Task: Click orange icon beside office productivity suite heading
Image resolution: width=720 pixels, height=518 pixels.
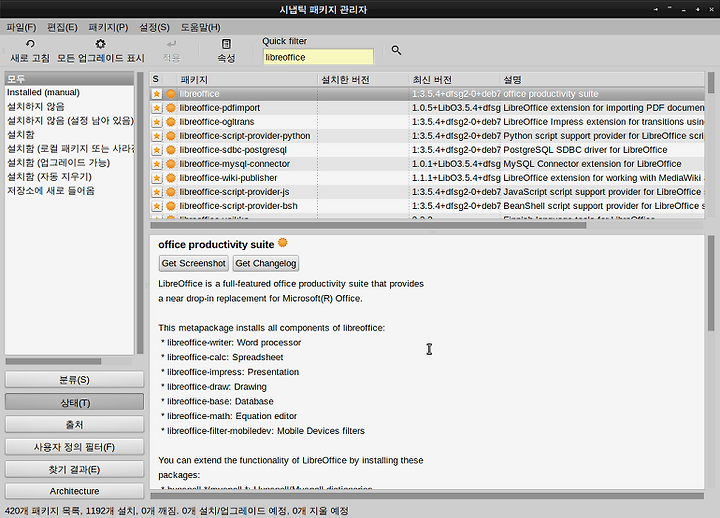Action: (282, 242)
